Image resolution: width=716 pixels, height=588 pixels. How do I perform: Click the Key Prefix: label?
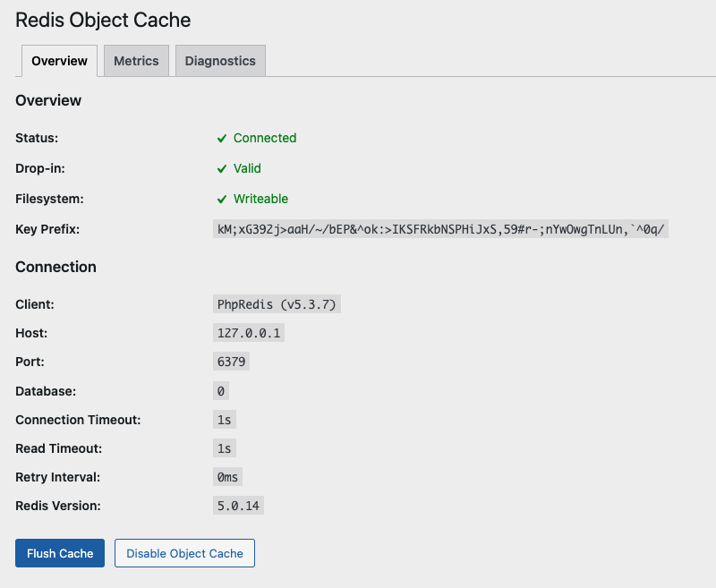click(x=47, y=229)
